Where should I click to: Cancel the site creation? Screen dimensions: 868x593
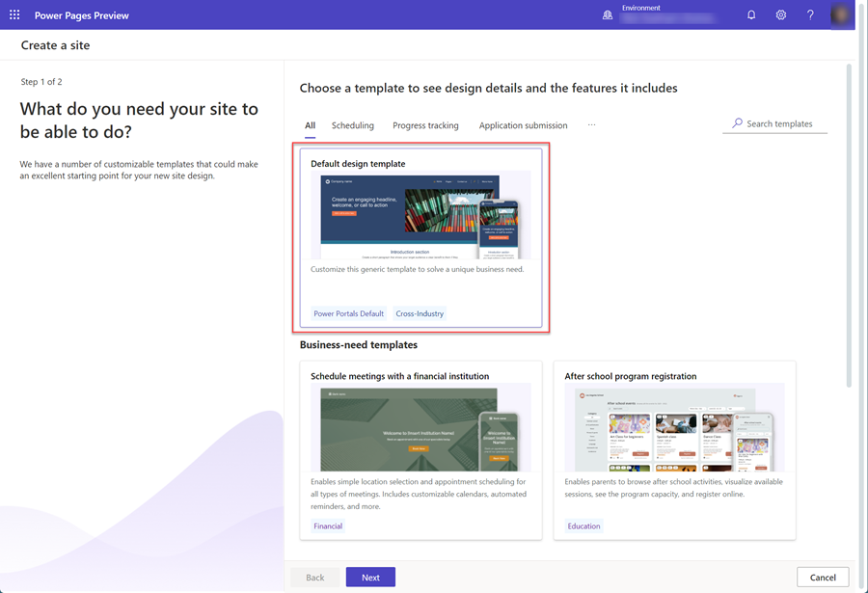tap(823, 577)
